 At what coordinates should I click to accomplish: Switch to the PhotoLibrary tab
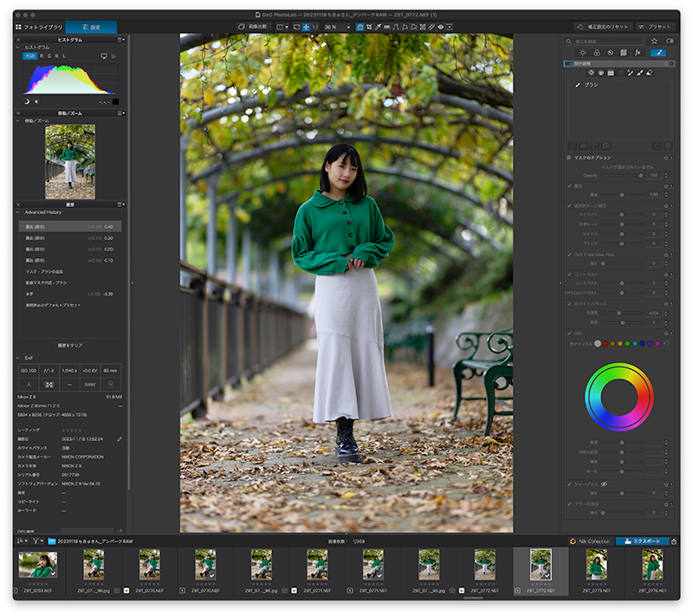click(39, 27)
